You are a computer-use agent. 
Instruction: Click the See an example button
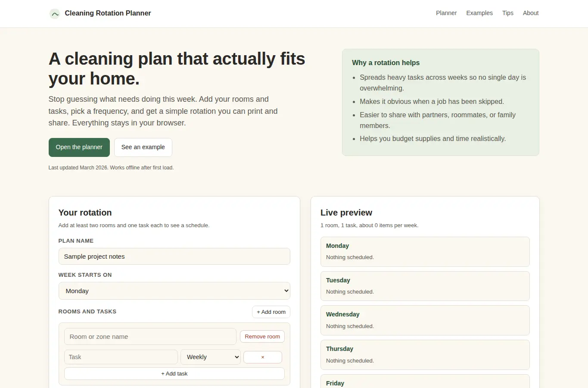coord(143,147)
